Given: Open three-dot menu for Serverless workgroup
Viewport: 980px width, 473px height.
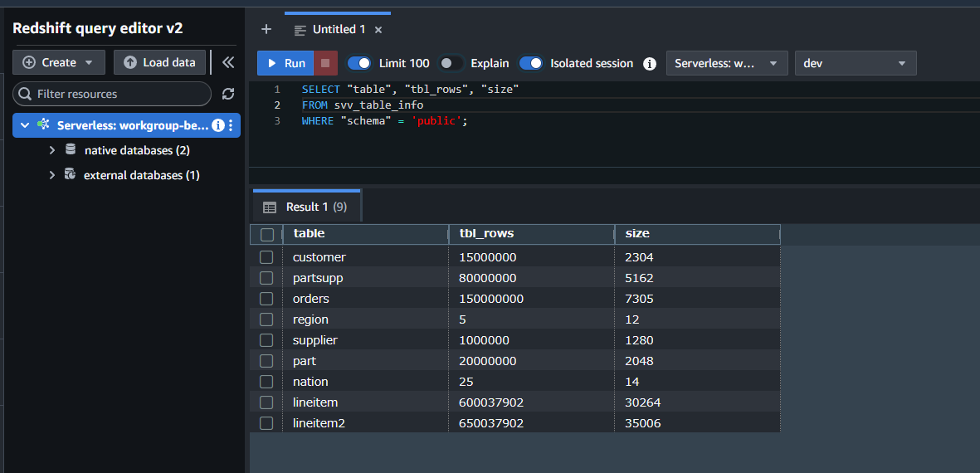Looking at the screenshot, I should [x=231, y=125].
